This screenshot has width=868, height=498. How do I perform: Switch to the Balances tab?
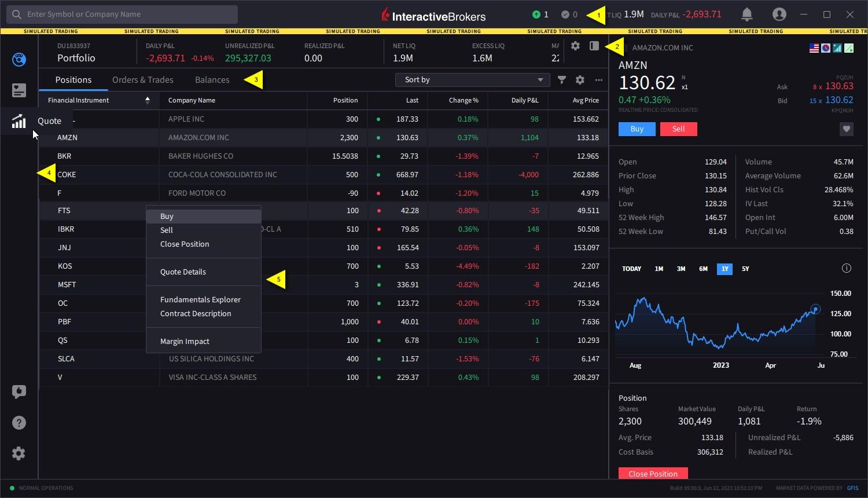click(212, 79)
